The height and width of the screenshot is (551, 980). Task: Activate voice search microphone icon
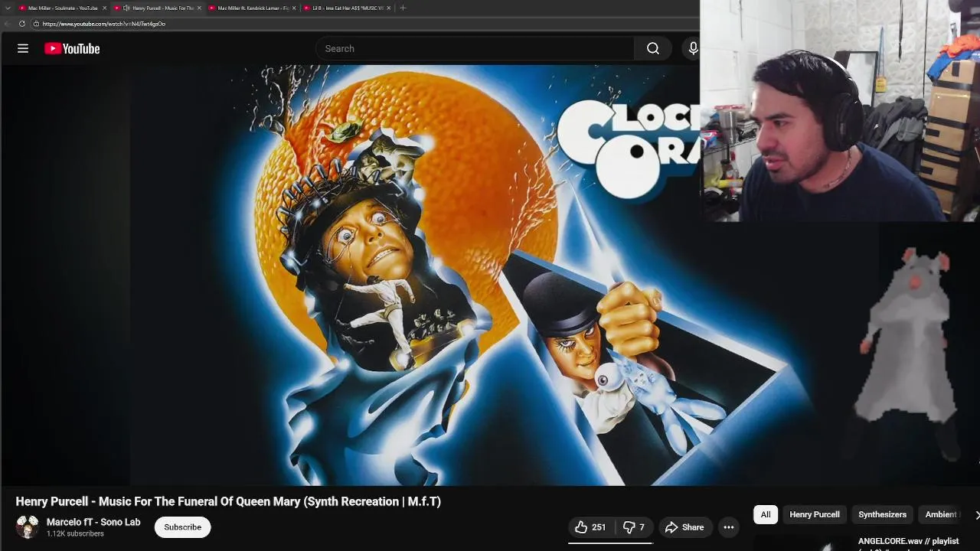(x=693, y=48)
